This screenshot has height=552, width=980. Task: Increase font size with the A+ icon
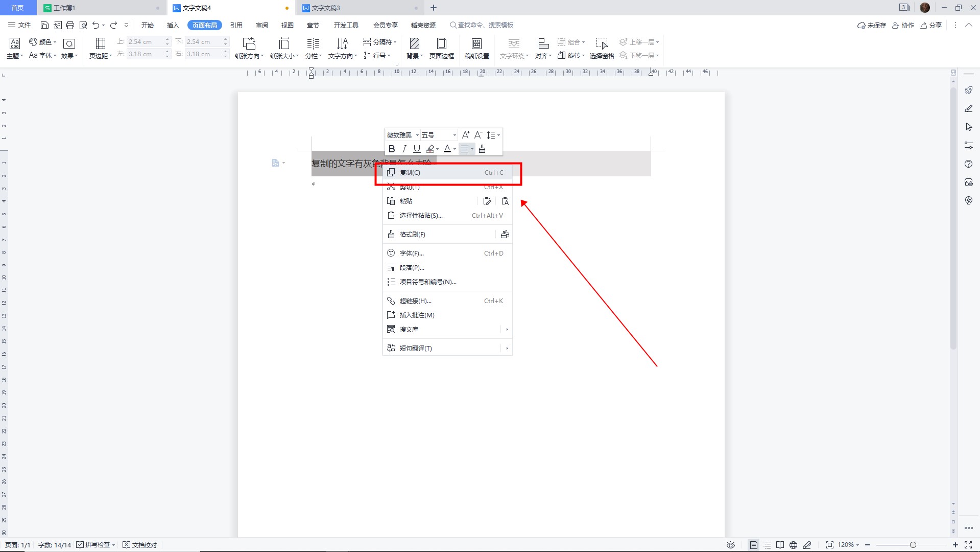tap(466, 135)
